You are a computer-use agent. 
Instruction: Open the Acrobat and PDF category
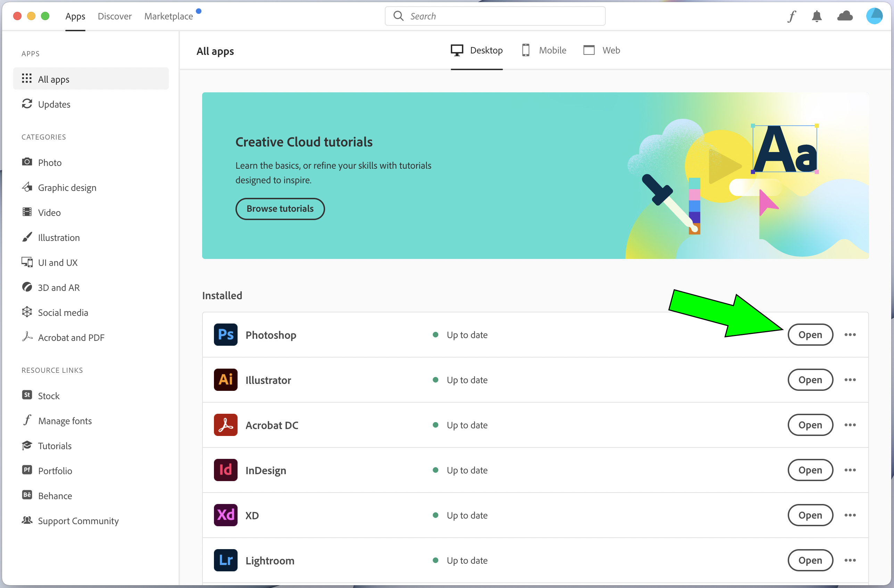click(63, 337)
